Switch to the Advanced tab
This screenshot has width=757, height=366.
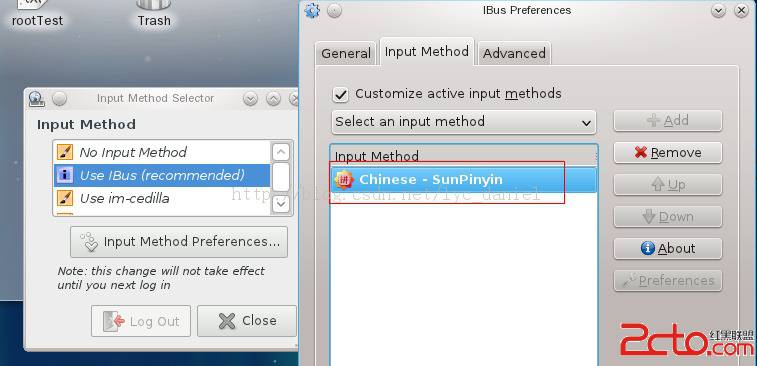[x=514, y=53]
